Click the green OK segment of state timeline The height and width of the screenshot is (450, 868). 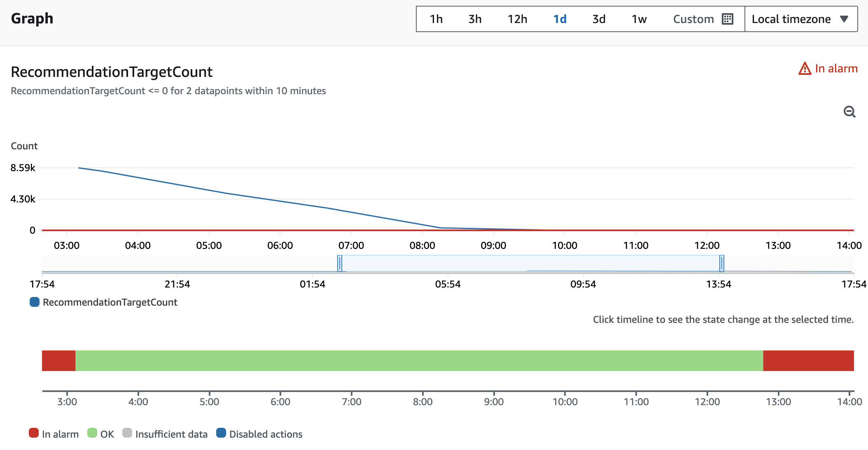(419, 361)
